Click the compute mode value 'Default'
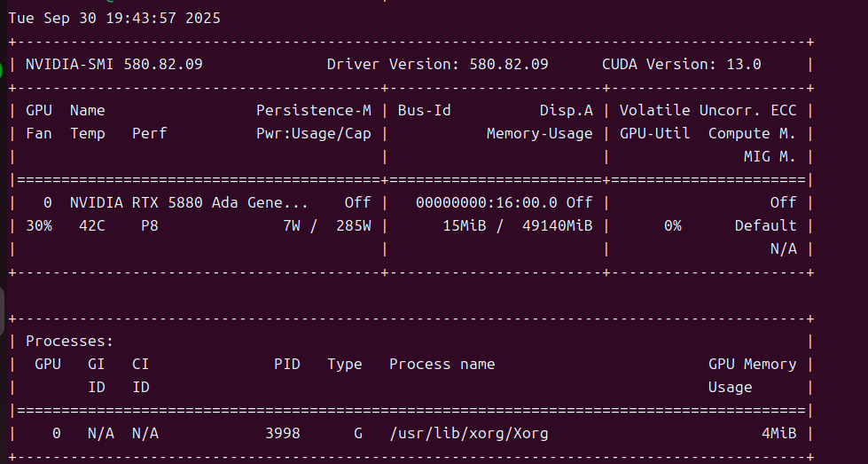This screenshot has width=868, height=464. pyautogui.click(x=765, y=226)
